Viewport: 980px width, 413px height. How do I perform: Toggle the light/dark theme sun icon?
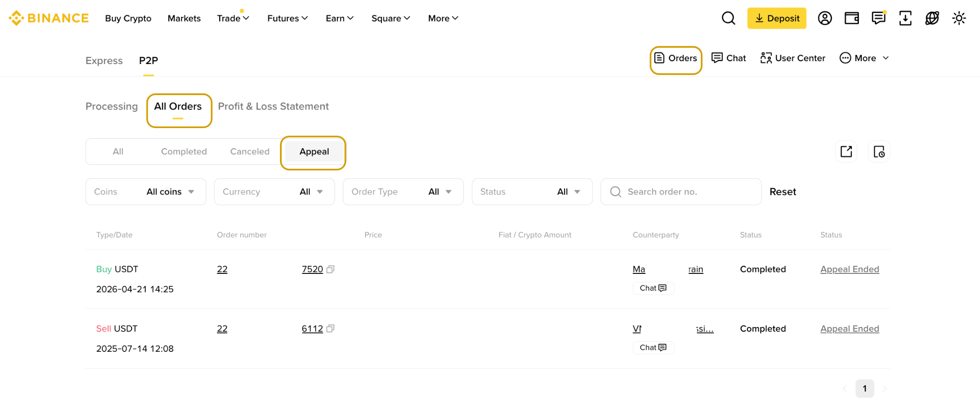coord(958,18)
